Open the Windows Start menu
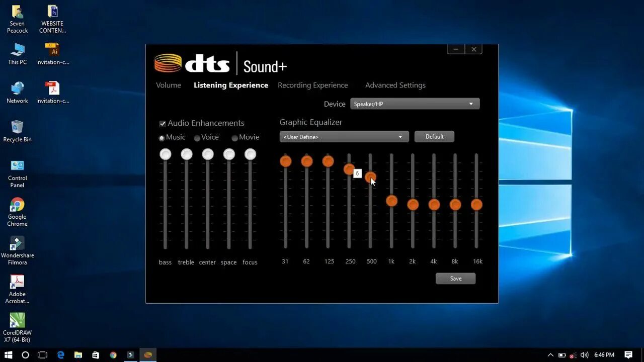644x362 pixels. coord(8,355)
